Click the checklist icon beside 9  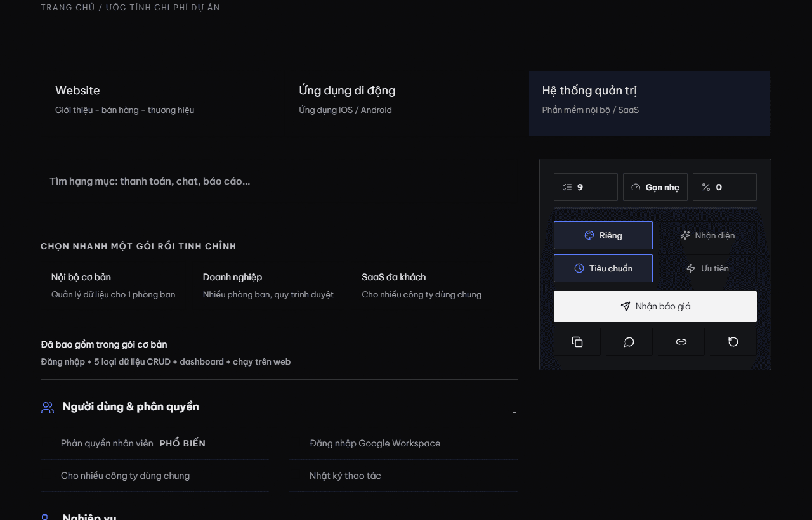coord(567,187)
